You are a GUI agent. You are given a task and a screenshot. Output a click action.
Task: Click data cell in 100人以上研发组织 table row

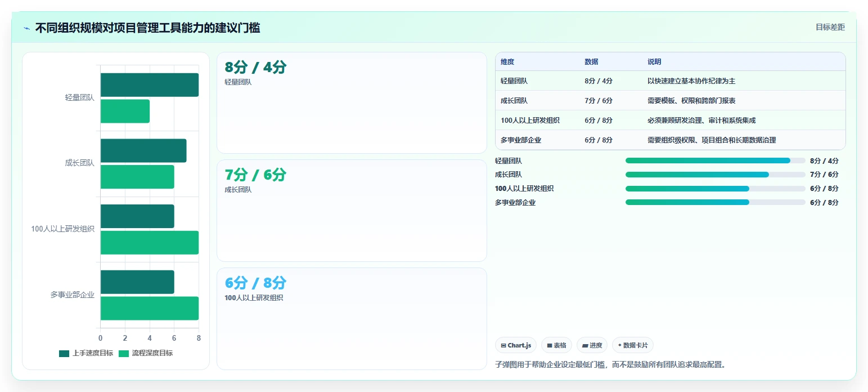coord(599,121)
